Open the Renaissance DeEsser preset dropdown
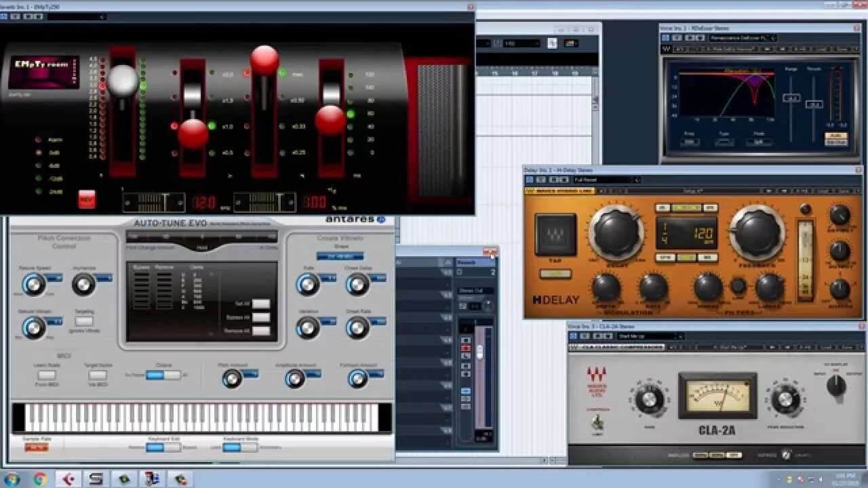Viewport: 868px width, 488px height. point(743,38)
